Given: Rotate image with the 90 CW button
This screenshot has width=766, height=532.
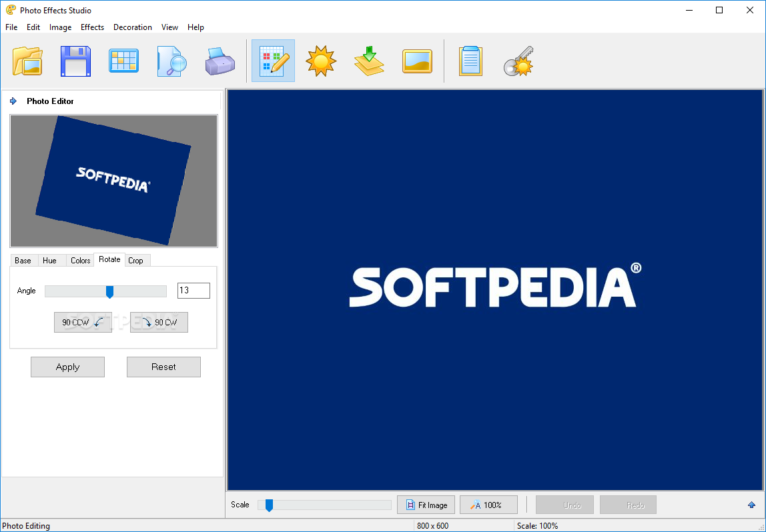Looking at the screenshot, I should tap(159, 322).
